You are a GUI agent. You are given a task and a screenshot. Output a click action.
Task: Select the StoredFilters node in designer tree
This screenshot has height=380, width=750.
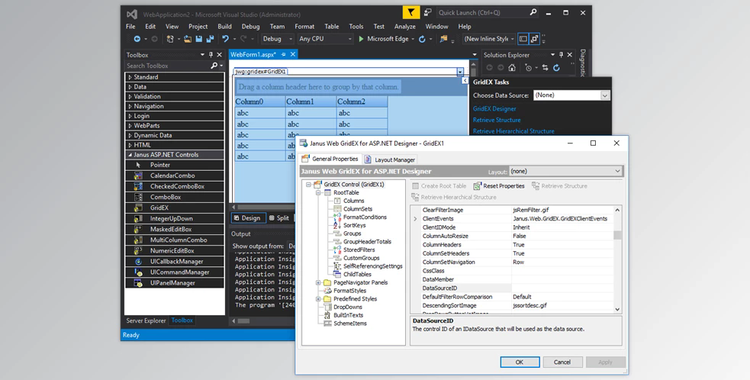click(359, 250)
